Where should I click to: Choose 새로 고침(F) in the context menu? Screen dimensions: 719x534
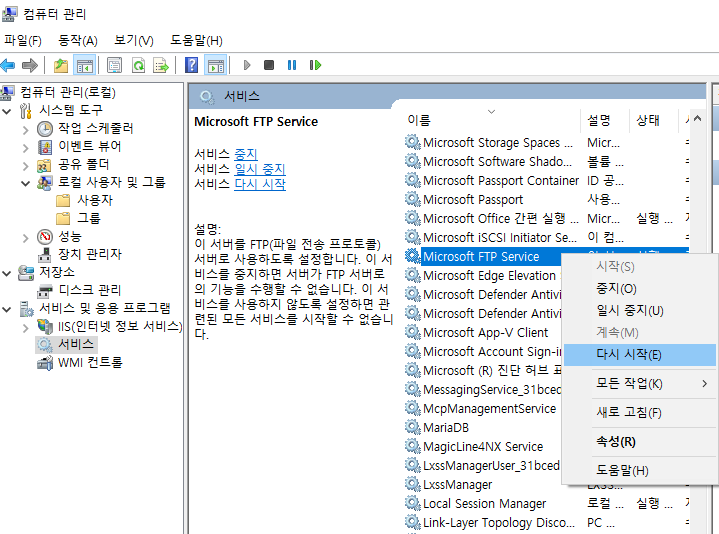click(x=640, y=412)
